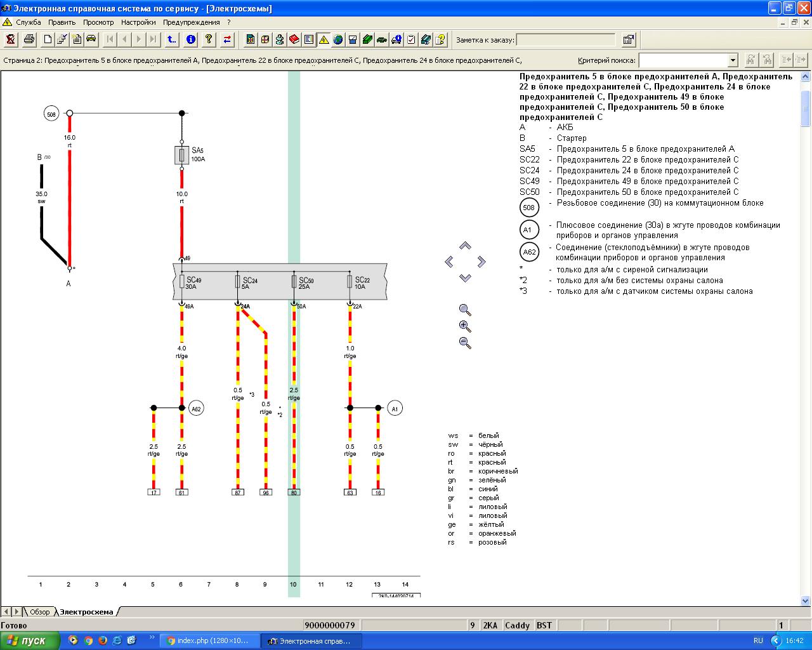
Task: Click the vertical scrollbar down arrow
Action: pos(806,600)
